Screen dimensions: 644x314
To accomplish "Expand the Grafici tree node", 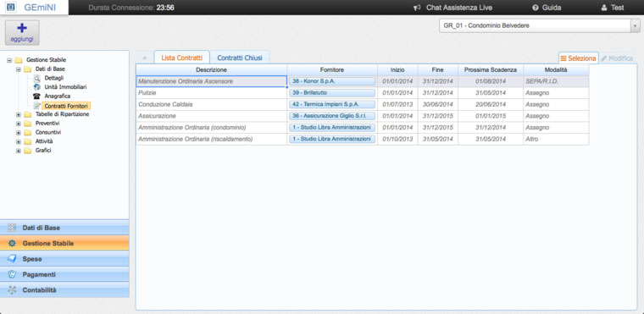I will 18,151.
